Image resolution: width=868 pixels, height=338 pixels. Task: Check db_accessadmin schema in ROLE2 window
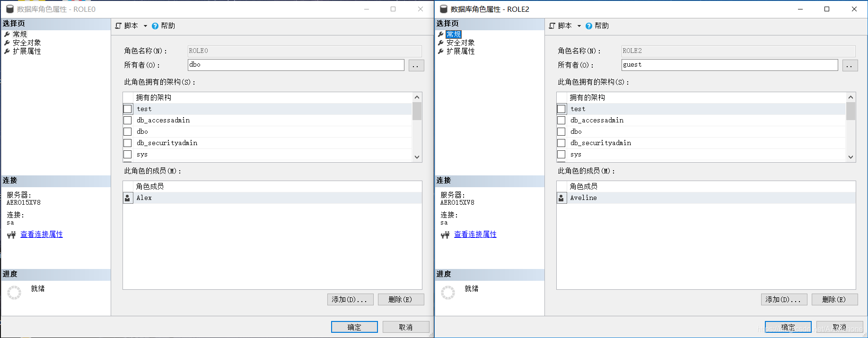pos(561,121)
